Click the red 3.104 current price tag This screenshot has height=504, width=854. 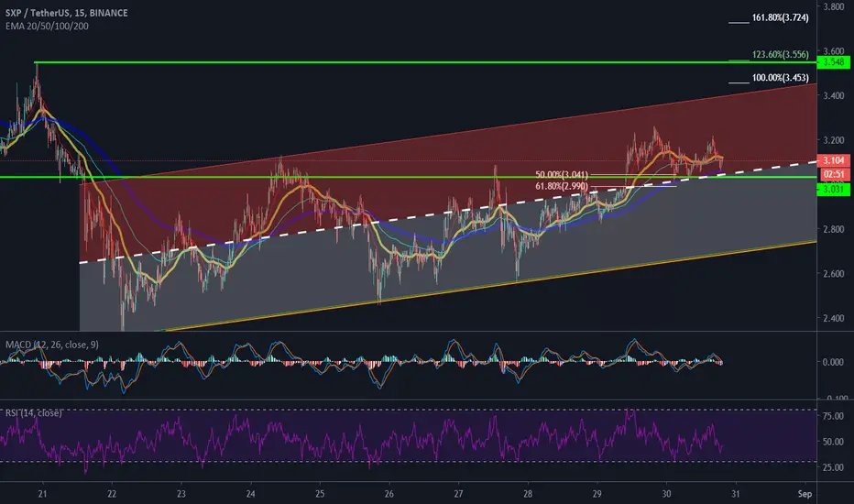point(834,160)
